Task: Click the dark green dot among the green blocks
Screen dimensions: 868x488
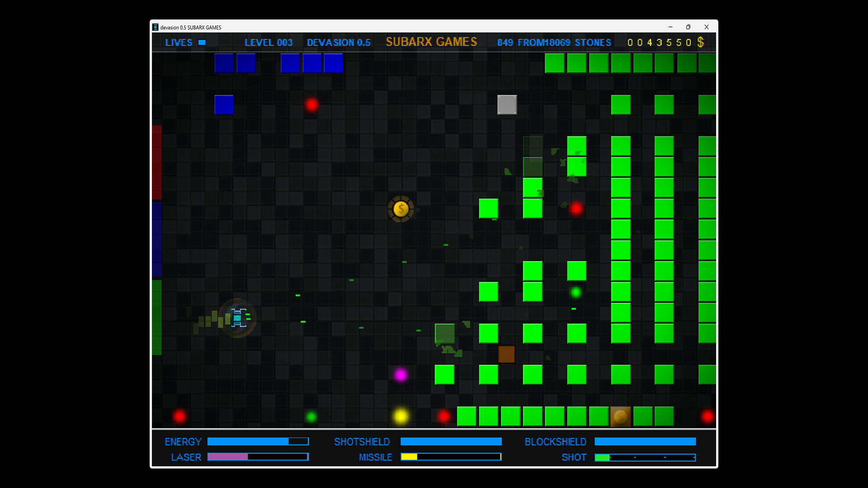Action: (576, 291)
